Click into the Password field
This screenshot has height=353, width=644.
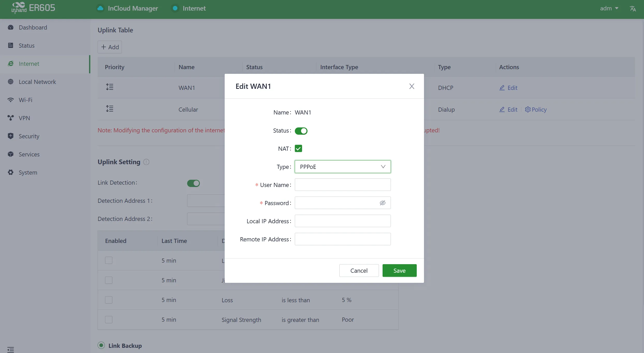pos(343,203)
